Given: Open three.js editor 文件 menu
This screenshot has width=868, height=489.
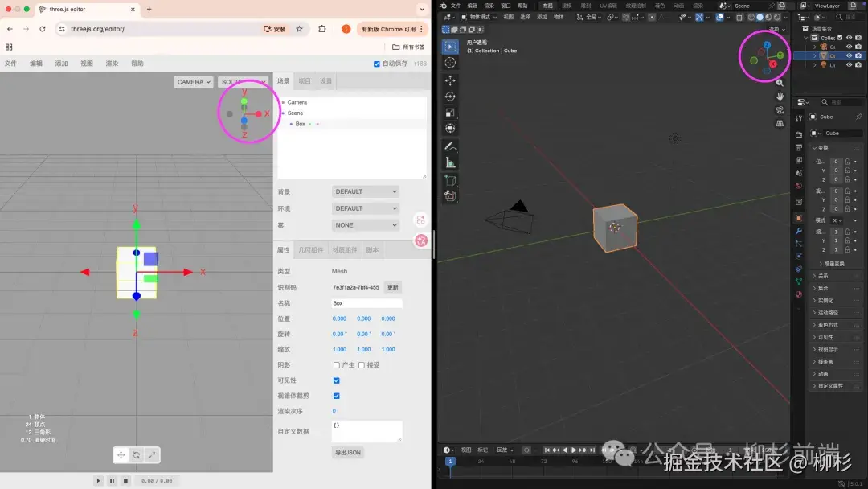Looking at the screenshot, I should click(x=11, y=64).
